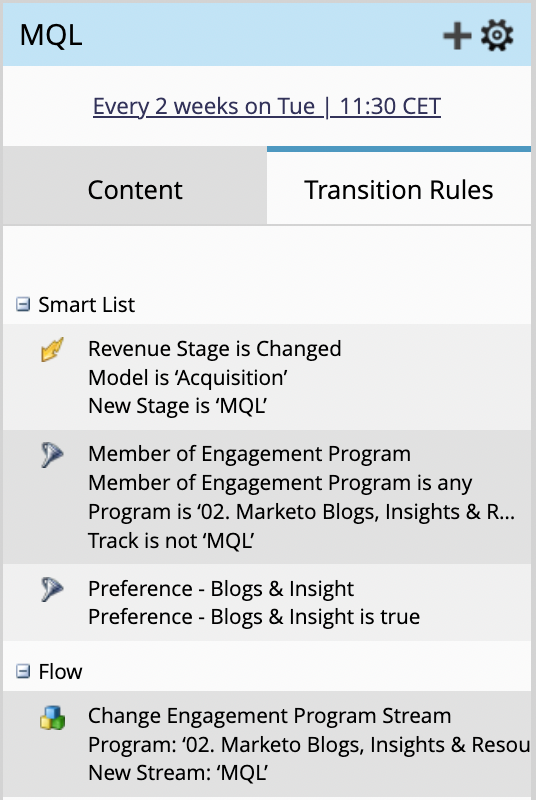Click the Flow section label

[60, 671]
